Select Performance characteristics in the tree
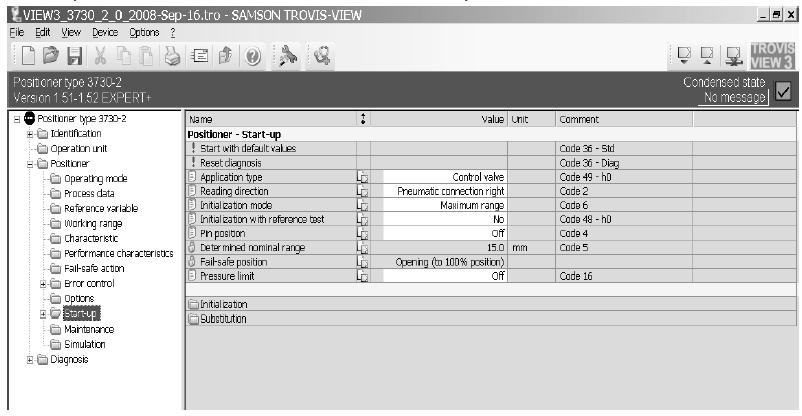This screenshot has width=802, height=416. (x=119, y=253)
